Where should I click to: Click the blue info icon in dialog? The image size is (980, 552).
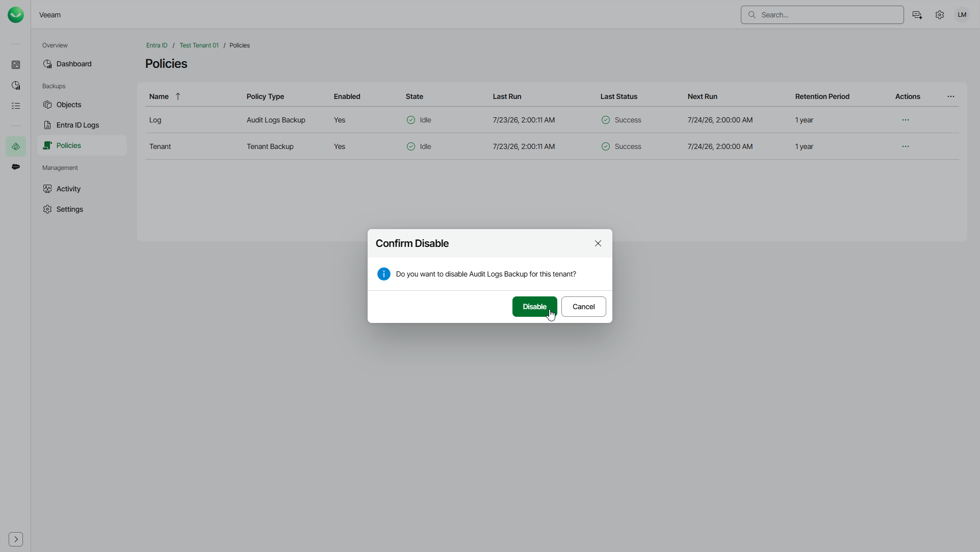tap(384, 274)
